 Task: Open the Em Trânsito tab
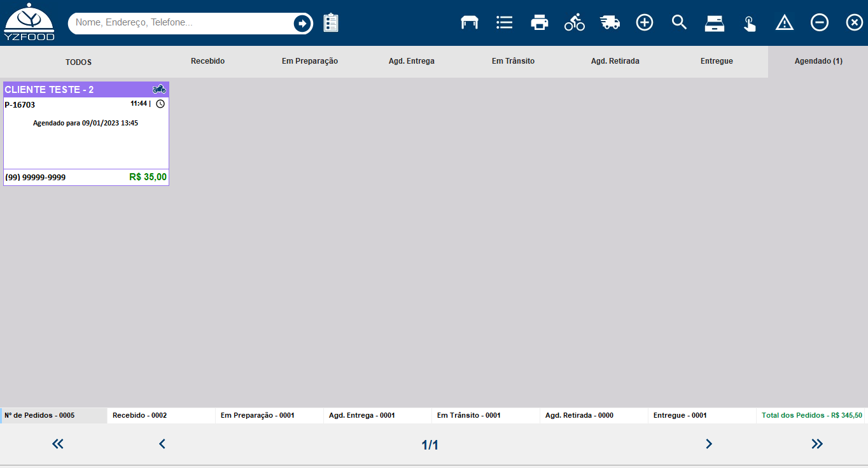513,61
